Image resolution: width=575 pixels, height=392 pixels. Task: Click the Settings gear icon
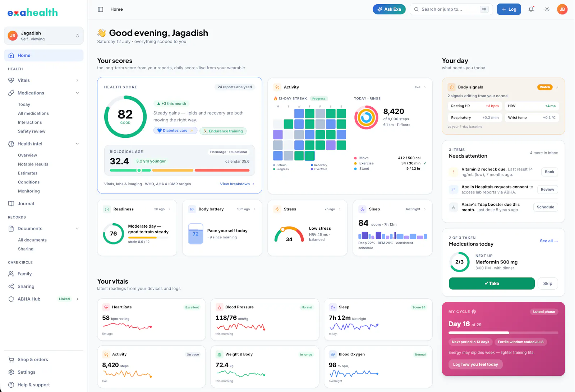(x=11, y=372)
